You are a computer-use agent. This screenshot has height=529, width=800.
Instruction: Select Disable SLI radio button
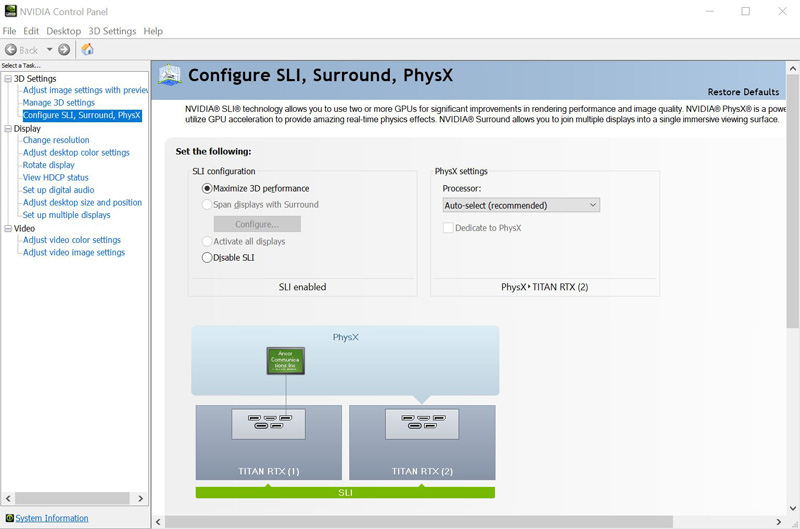(207, 258)
